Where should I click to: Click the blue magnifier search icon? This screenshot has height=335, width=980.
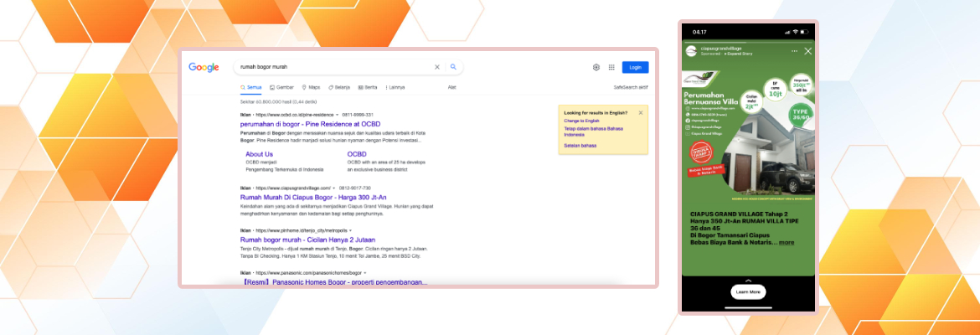[x=454, y=67]
